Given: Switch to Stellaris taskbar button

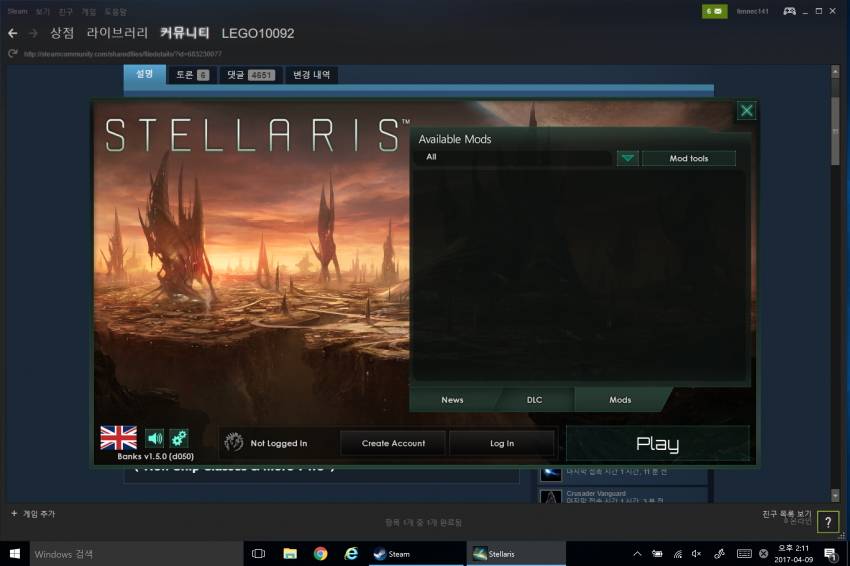Looking at the screenshot, I should tap(516, 554).
